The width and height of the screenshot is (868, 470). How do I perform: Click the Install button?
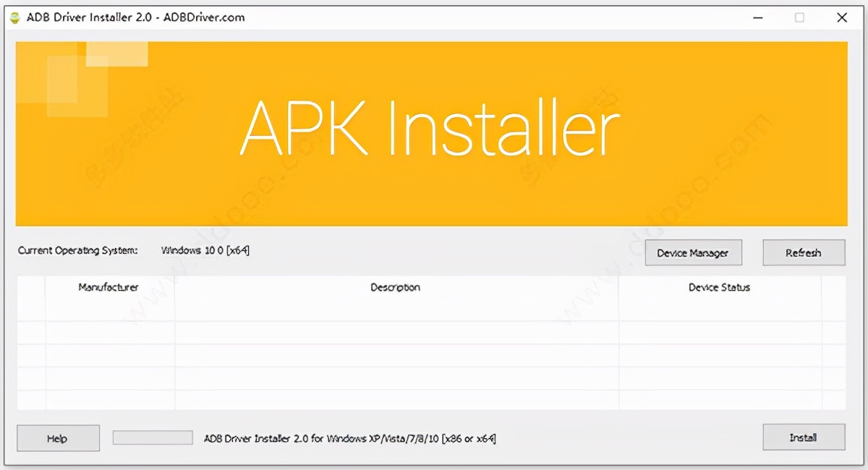[804, 437]
